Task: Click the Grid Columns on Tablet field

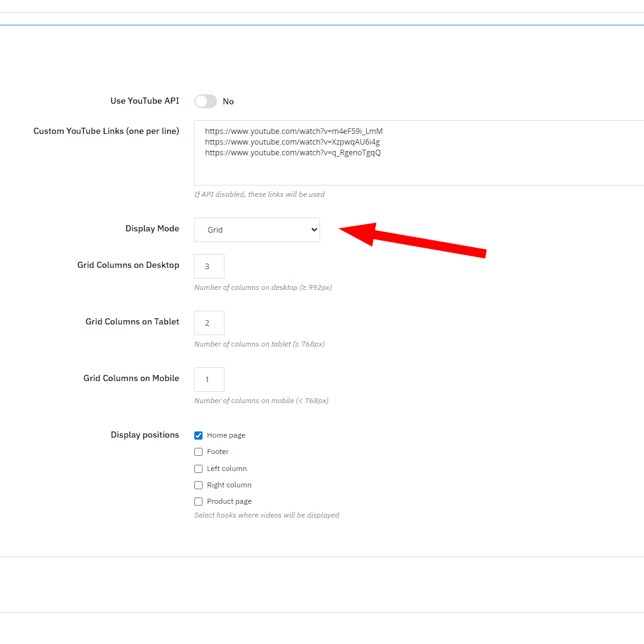Action: 209,323
